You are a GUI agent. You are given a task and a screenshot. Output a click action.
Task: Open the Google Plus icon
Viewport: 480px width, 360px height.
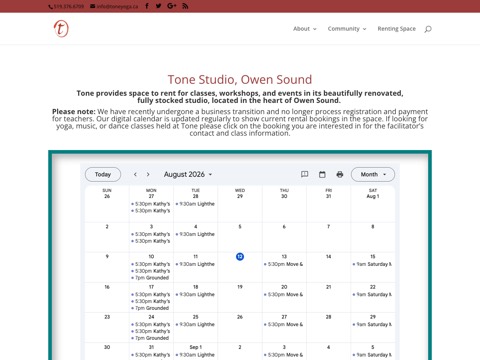(x=171, y=6)
